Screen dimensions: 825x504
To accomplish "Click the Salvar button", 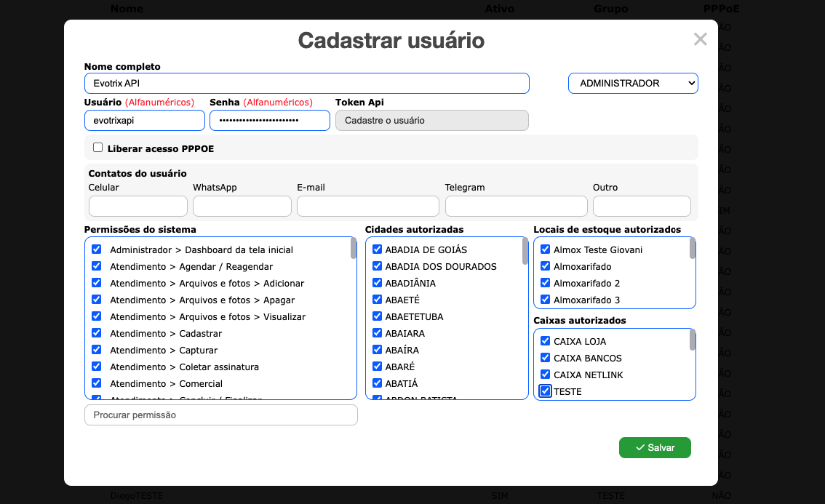I will 655,447.
